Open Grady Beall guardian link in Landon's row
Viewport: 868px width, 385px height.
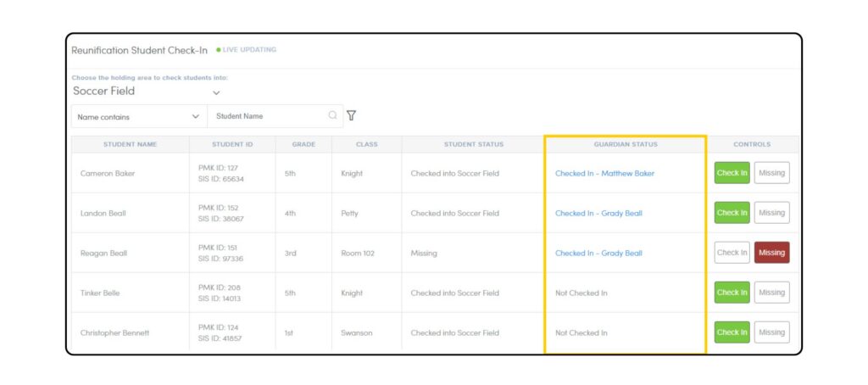pyautogui.click(x=598, y=214)
